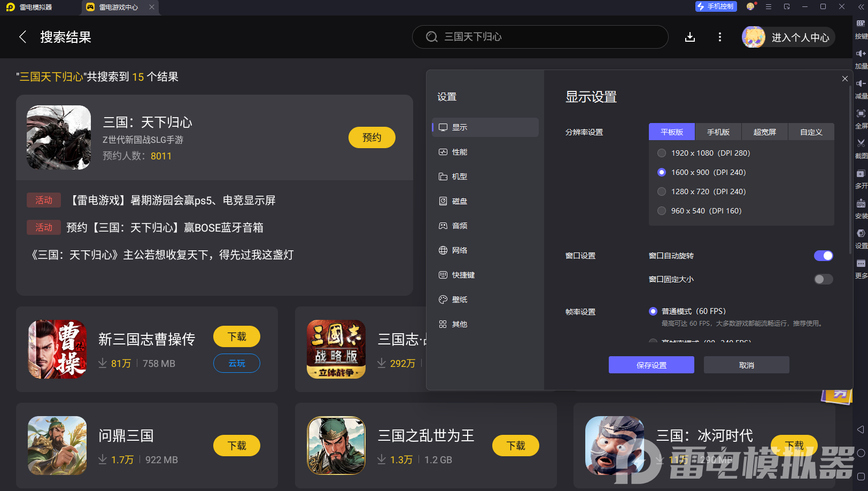
Task: Open 磁盘 disk settings section
Action: coord(485,201)
